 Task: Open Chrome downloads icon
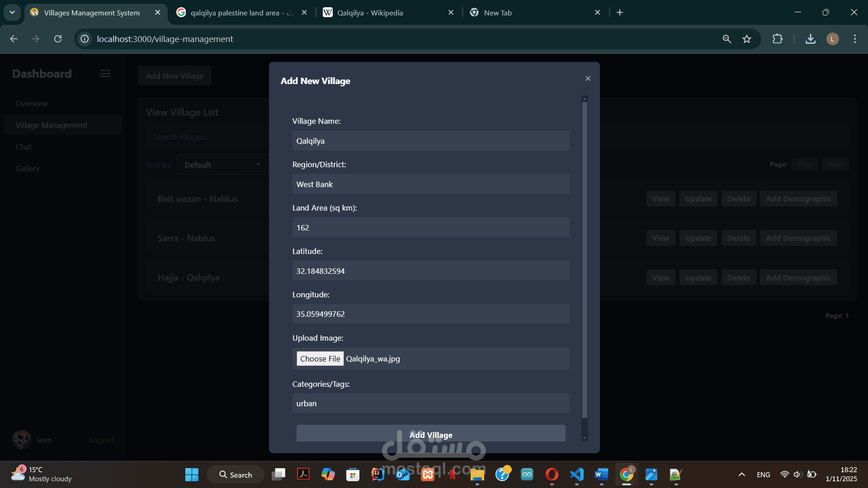coord(811,39)
